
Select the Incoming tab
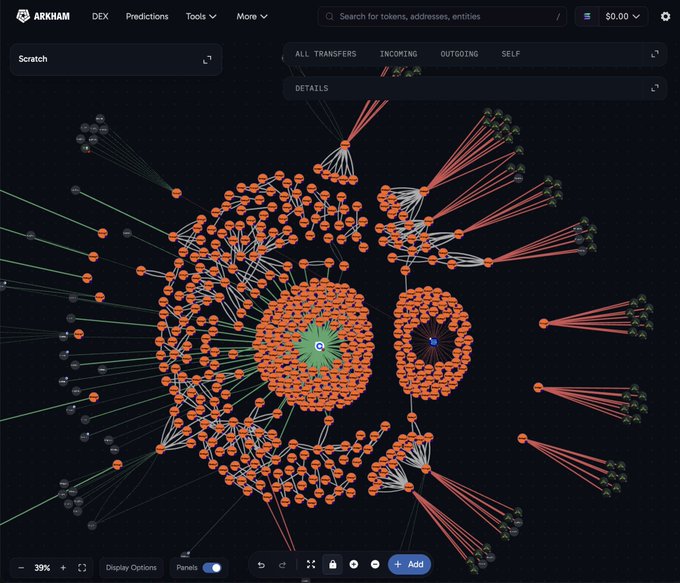[398, 54]
